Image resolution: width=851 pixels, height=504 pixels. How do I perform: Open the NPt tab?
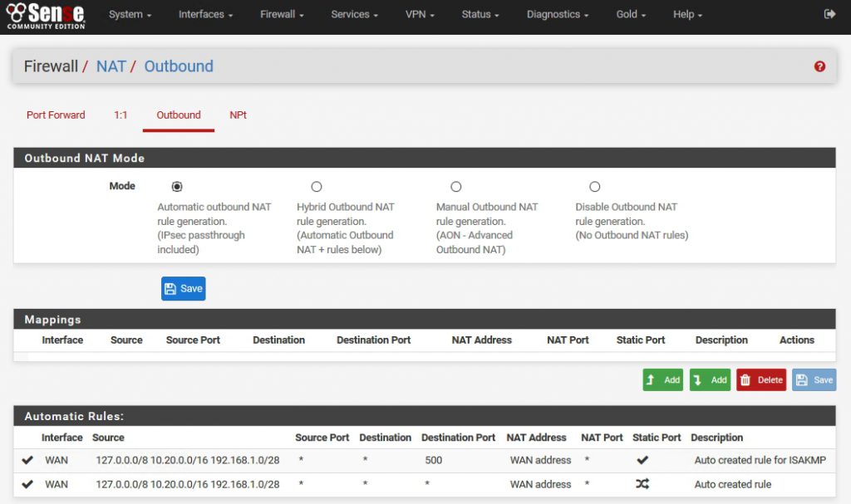coord(238,115)
